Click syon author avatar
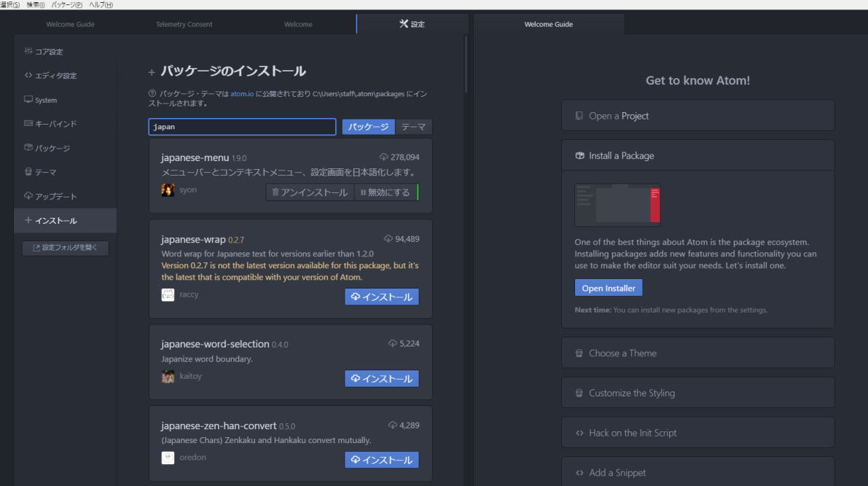The image size is (868, 486). click(x=168, y=190)
